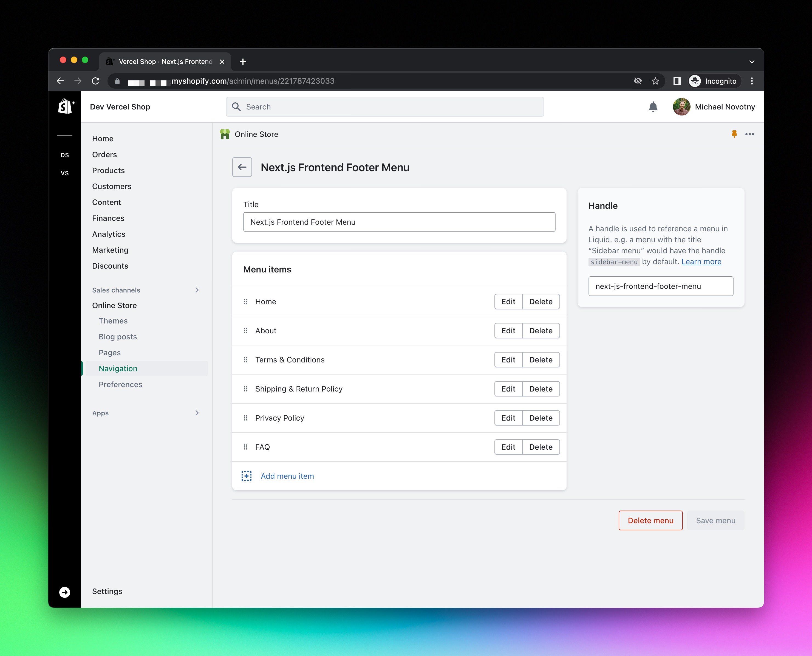The height and width of the screenshot is (656, 812).
Task: Open the tab search dropdown arrow
Action: click(x=752, y=62)
